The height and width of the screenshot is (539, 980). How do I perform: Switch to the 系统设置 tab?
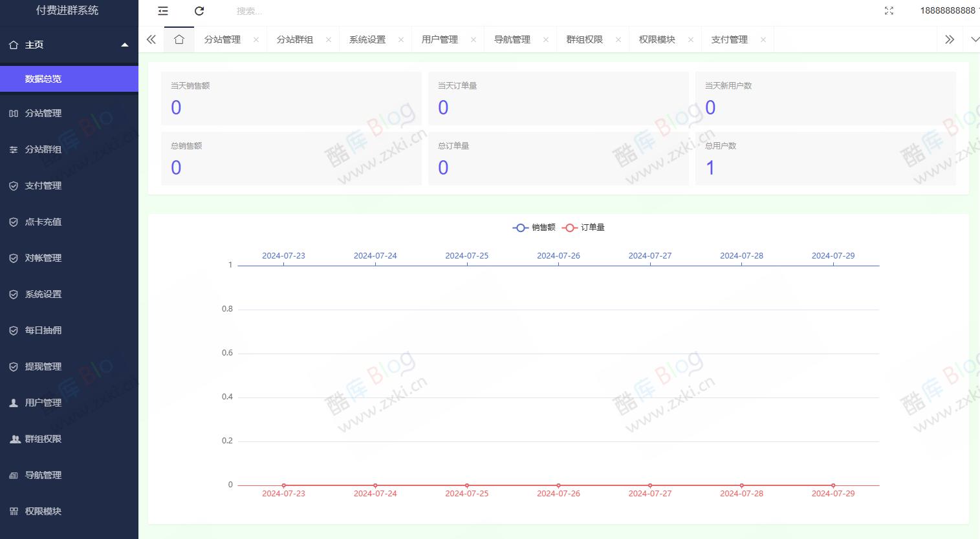[366, 39]
